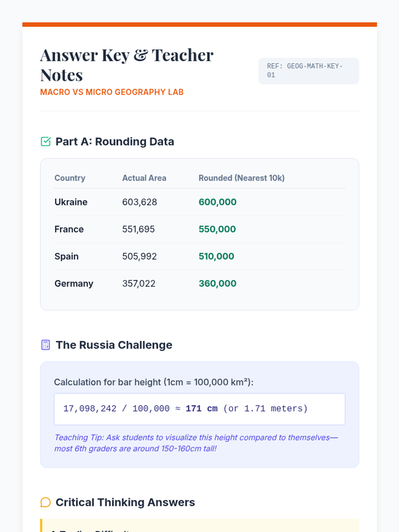
Task: Click Germany's rounded value 360,000
Action: (217, 284)
